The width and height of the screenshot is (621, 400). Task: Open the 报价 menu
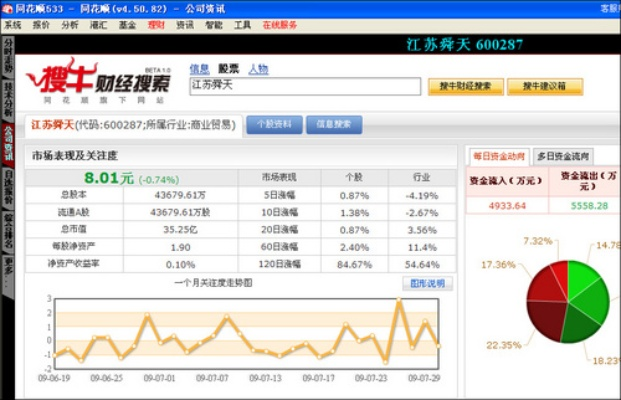[41, 24]
